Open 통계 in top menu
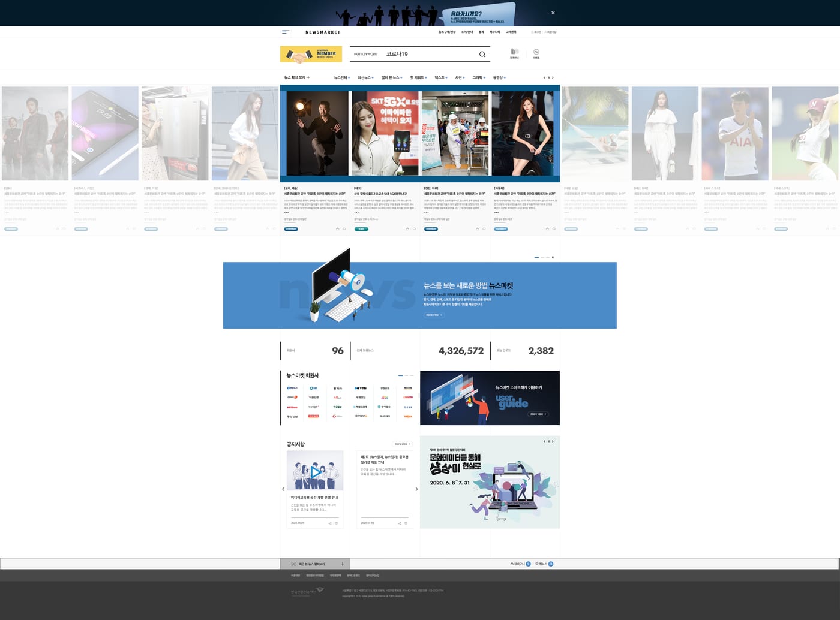Screen dimensions: 840x620 [481, 32]
